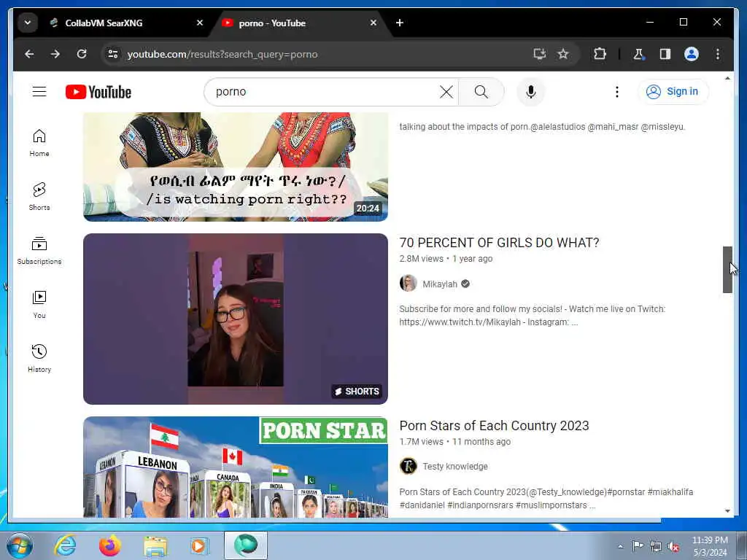Open the Mikaylah Shorts thumbnail
This screenshot has width=747, height=560.
click(x=236, y=319)
